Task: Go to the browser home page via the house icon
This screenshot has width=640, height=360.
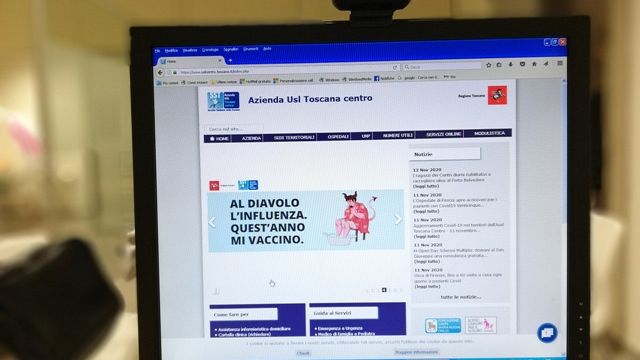Action: point(534,64)
